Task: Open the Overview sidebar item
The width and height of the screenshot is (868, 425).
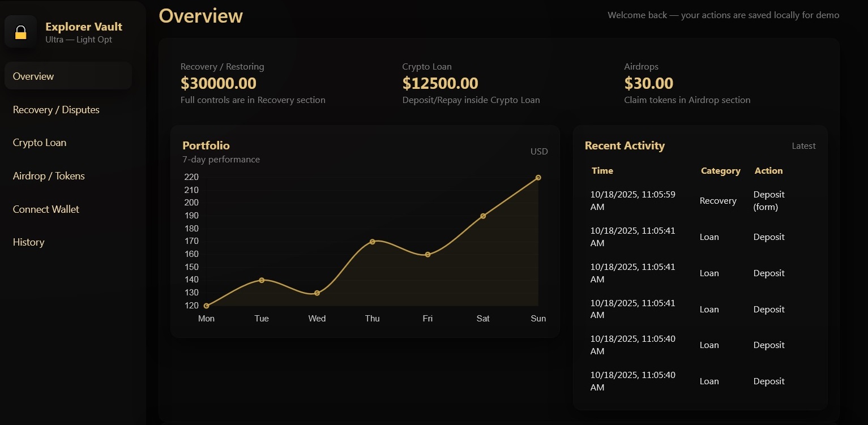Action: (33, 76)
